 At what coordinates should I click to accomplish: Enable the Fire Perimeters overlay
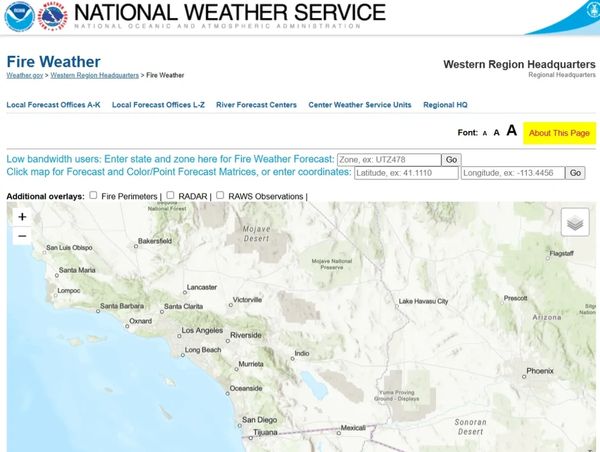(x=93, y=195)
